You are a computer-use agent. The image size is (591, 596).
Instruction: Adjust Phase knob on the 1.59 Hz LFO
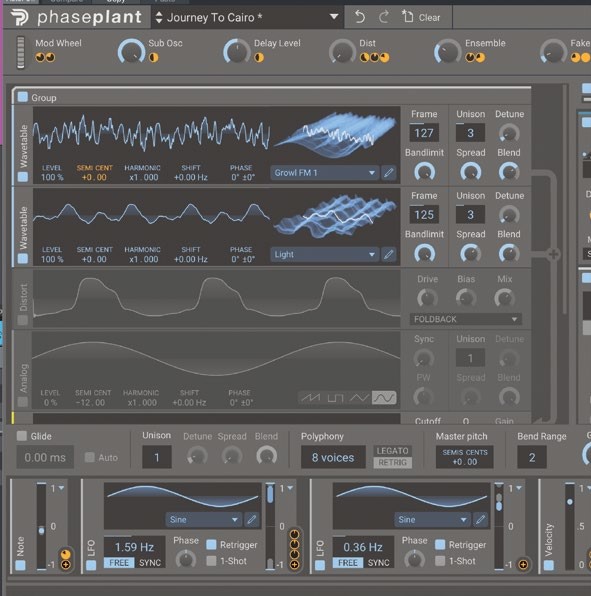coord(185,559)
